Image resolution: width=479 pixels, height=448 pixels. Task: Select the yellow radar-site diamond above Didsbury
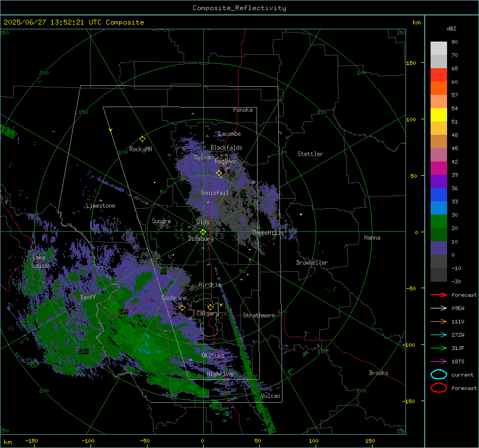pyautogui.click(x=203, y=232)
